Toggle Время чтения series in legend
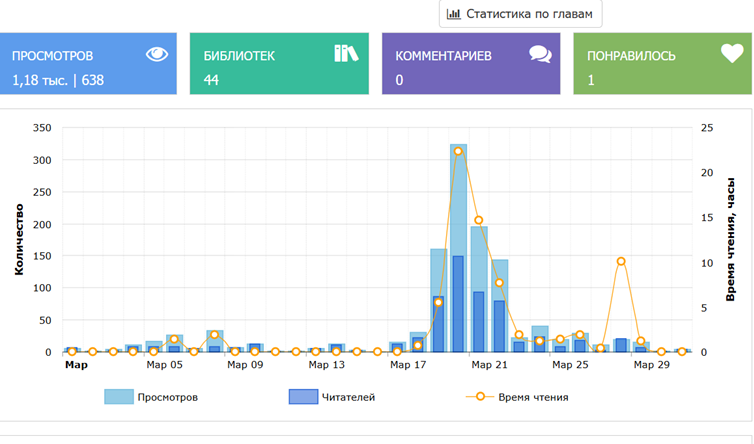The image size is (754, 444). pyautogui.click(x=532, y=397)
